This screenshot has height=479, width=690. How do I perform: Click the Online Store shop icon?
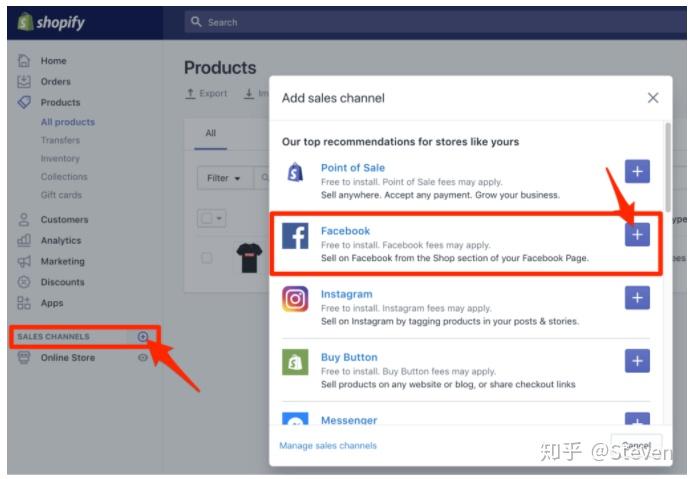tap(24, 357)
